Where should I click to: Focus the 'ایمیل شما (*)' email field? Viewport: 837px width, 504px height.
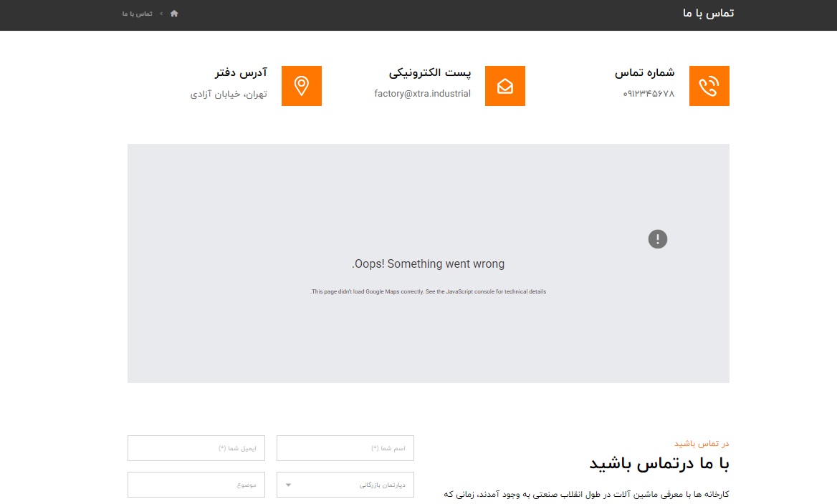click(x=196, y=448)
